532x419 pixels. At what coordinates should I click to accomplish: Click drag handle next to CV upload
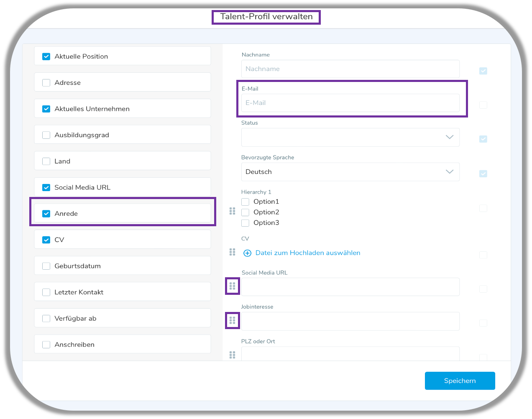(233, 252)
